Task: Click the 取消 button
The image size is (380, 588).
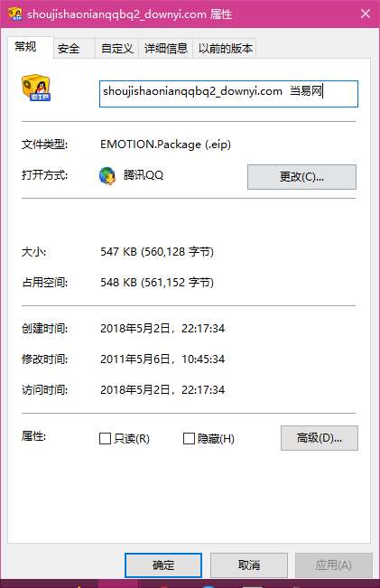Action: 249,565
